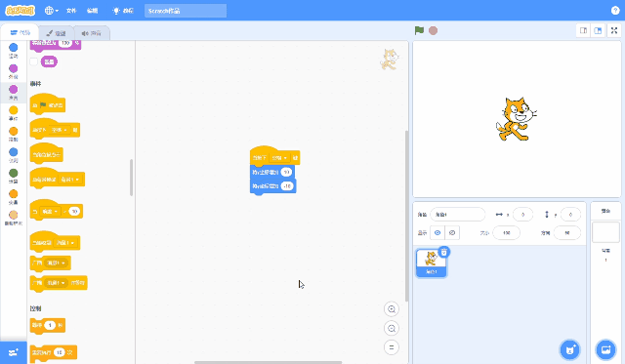Screen dimensions: 625x364
Task: Click the sprite x position field
Action: click(x=522, y=215)
